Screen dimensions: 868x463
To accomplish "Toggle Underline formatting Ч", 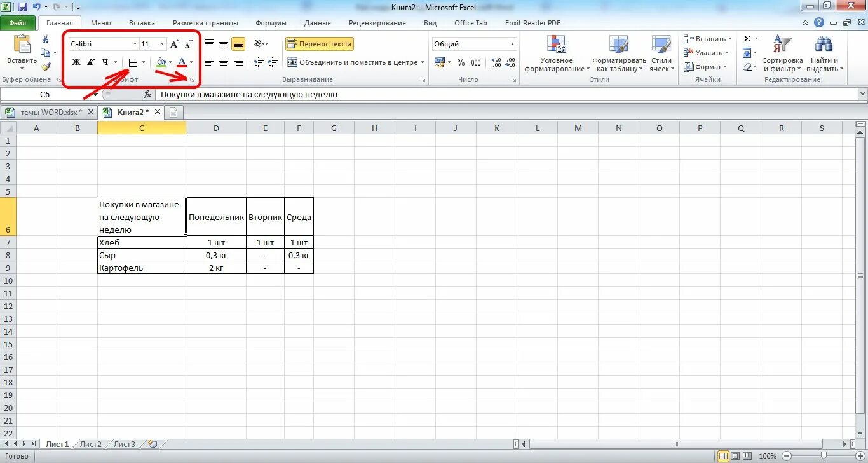I will 105,62.
